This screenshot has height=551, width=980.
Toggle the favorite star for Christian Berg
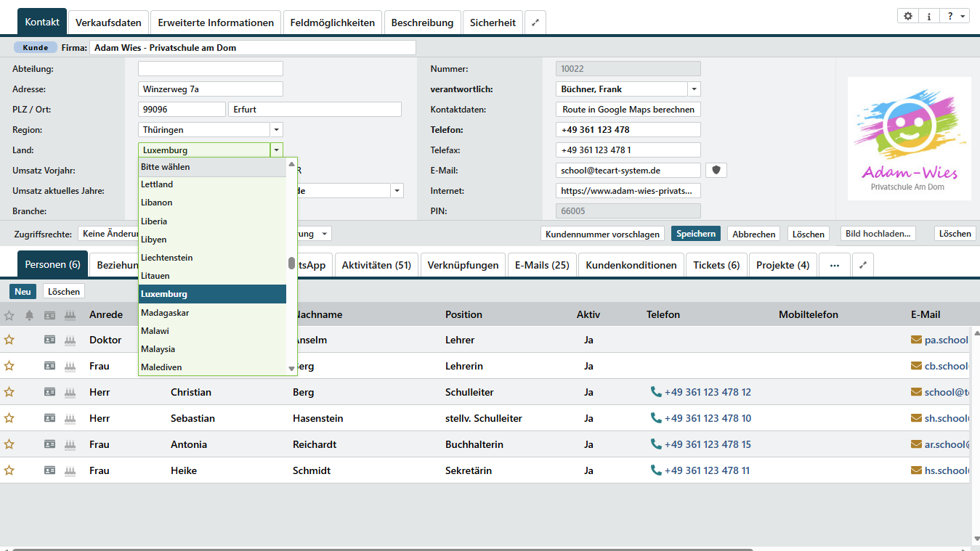click(x=9, y=392)
